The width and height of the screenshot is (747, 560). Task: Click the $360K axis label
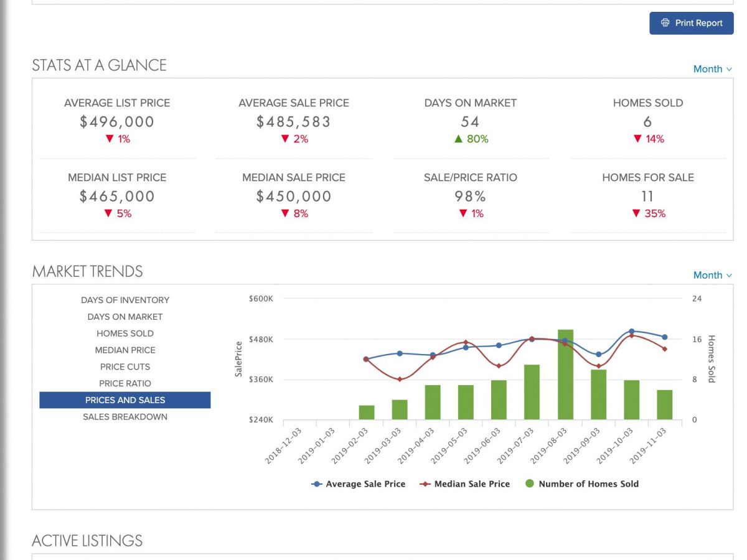pyautogui.click(x=261, y=380)
